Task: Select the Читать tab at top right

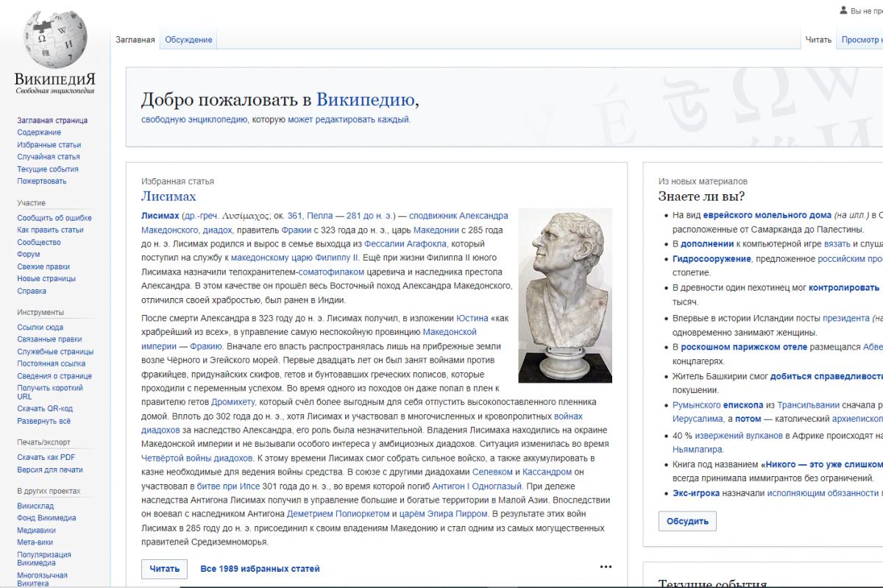Action: 818,40
